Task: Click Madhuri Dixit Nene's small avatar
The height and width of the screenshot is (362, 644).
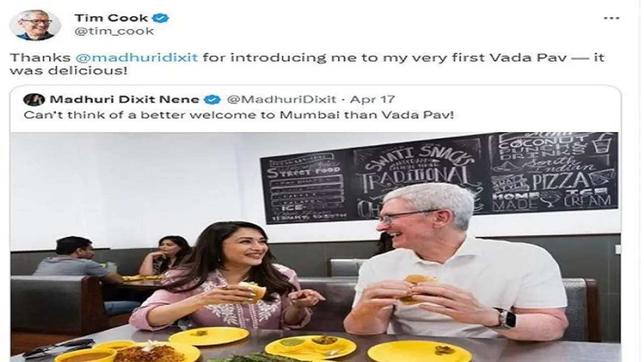Action: pyautogui.click(x=34, y=100)
